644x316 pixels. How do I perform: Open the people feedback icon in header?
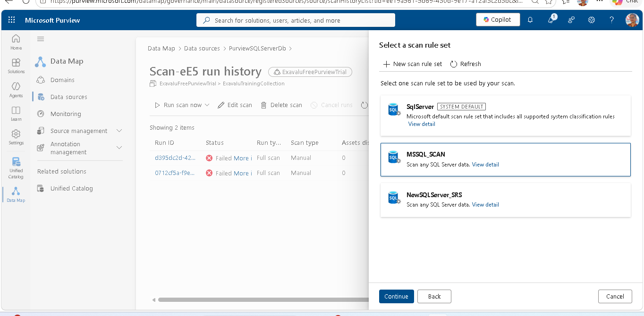click(x=571, y=20)
